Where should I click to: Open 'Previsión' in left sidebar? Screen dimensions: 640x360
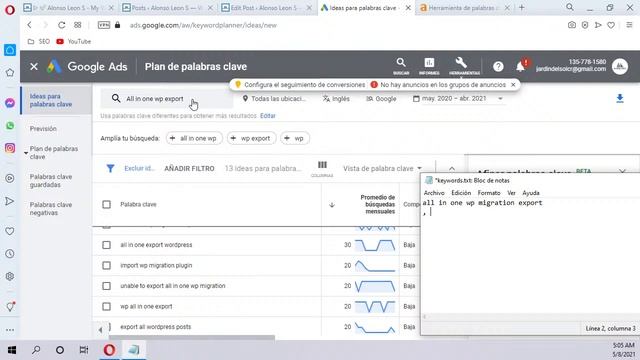(43, 129)
